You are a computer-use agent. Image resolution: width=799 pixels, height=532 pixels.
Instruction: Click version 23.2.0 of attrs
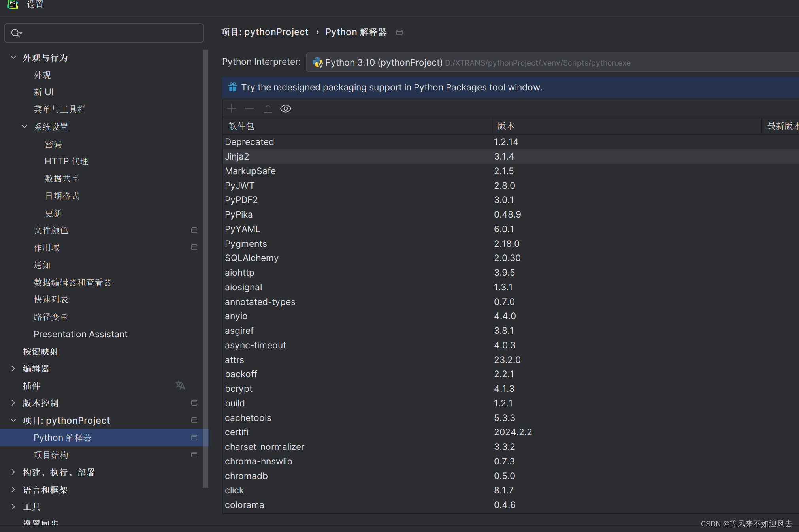pyautogui.click(x=507, y=360)
